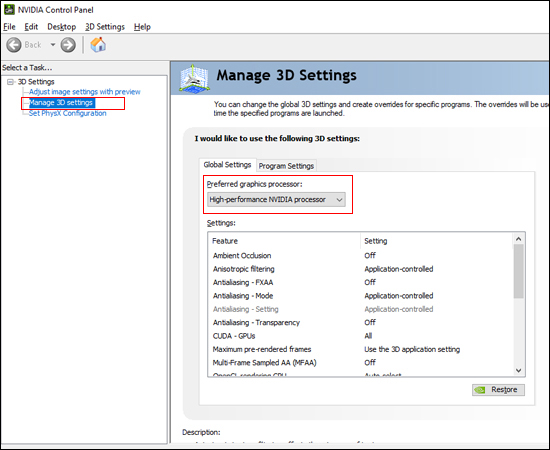Open Adjust image settings with preview
Image resolution: width=550 pixels, height=450 pixels.
pyautogui.click(x=85, y=92)
